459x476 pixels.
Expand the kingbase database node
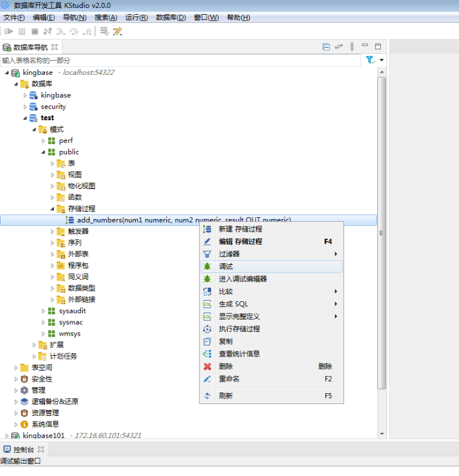tap(25, 95)
